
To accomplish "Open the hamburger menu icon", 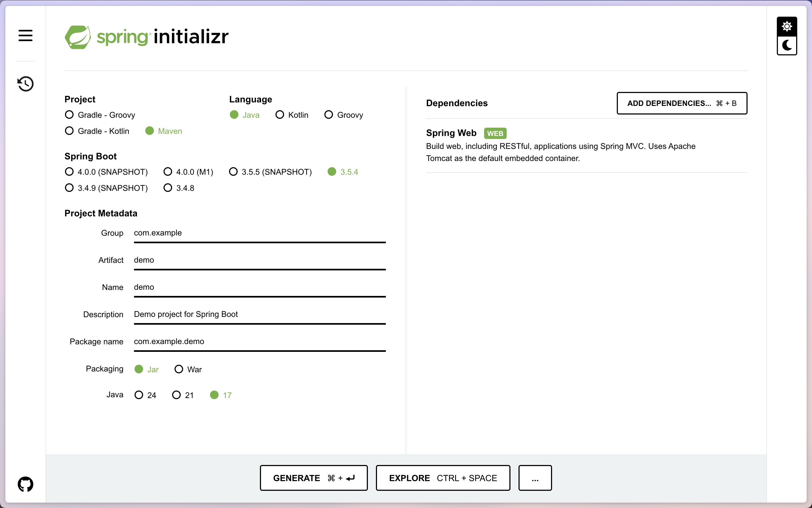I will [x=26, y=35].
